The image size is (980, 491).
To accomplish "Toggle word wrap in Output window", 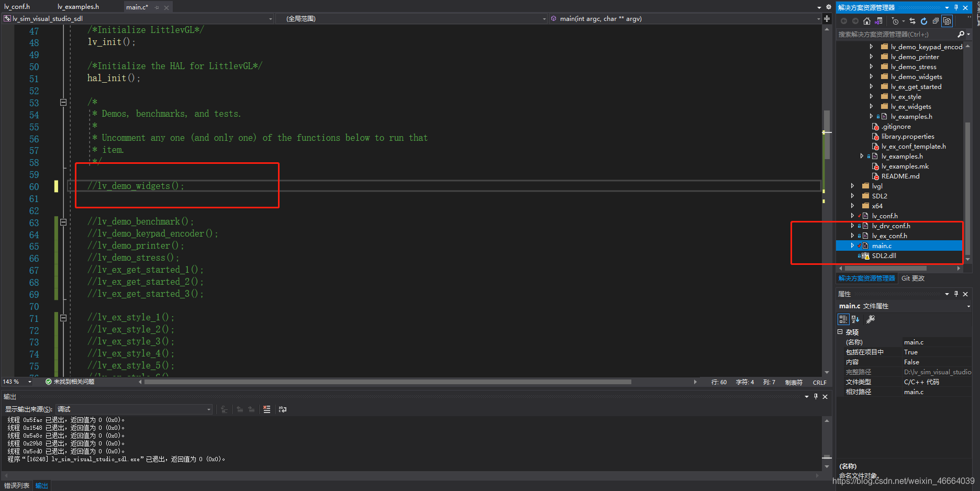I will coord(283,409).
